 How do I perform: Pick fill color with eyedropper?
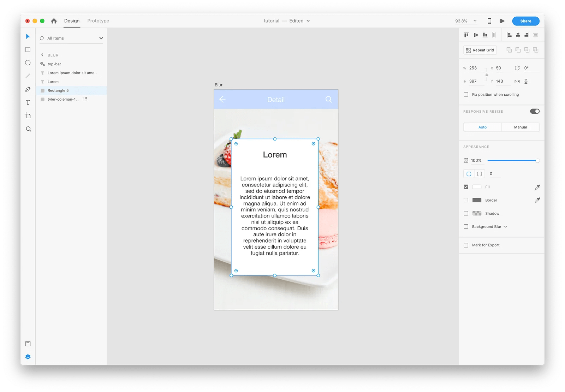click(537, 187)
